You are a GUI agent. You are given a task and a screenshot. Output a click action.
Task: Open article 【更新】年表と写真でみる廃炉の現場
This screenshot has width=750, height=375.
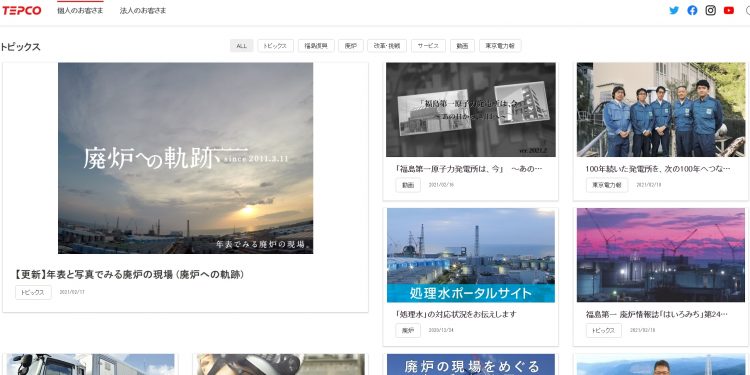pos(130,275)
